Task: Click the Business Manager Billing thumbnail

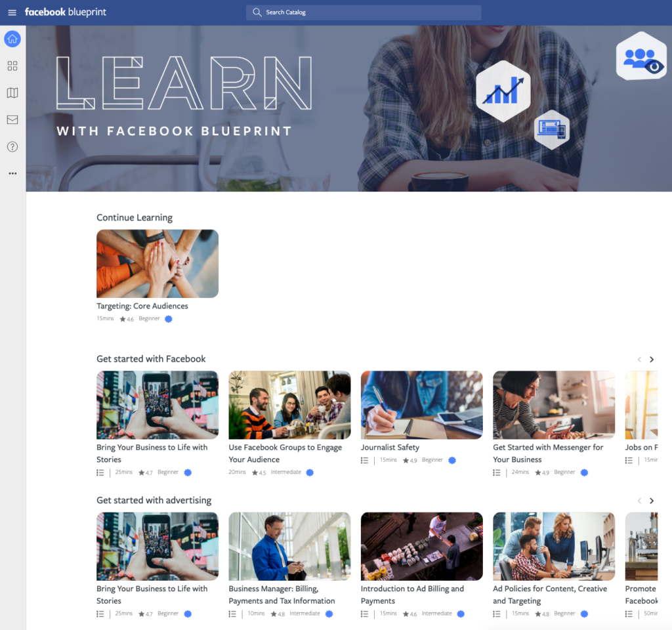Action: click(289, 547)
